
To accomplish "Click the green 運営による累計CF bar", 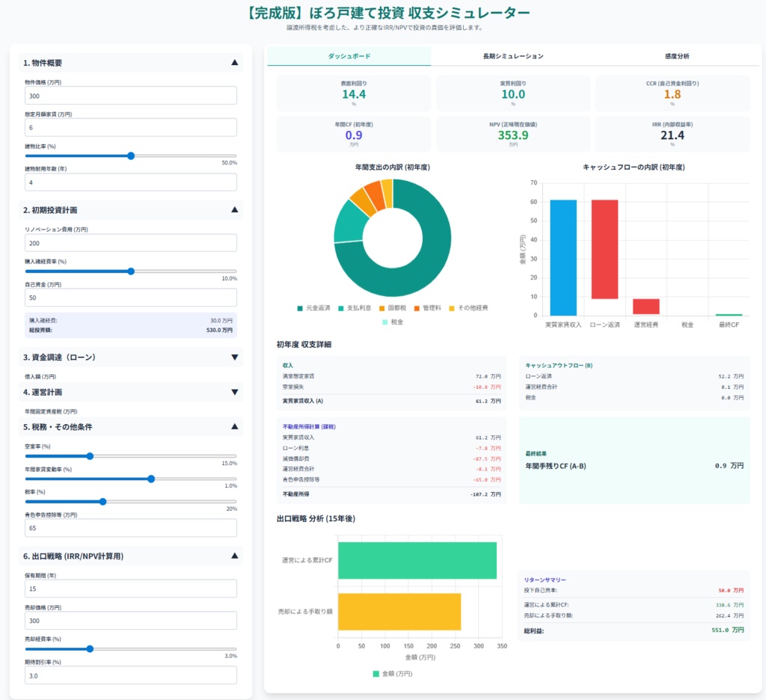I will click(417, 560).
